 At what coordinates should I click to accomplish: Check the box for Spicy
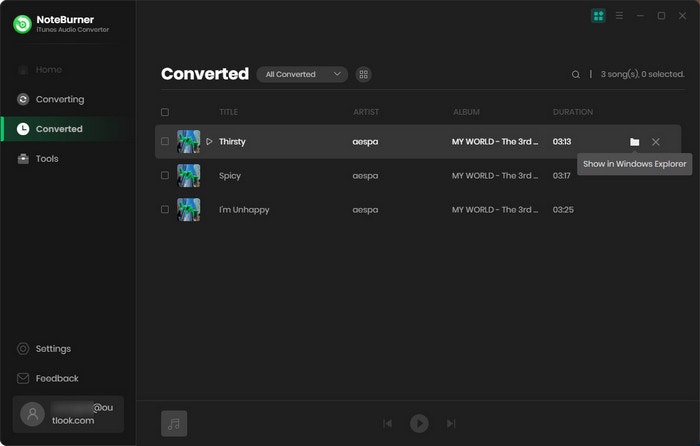165,175
